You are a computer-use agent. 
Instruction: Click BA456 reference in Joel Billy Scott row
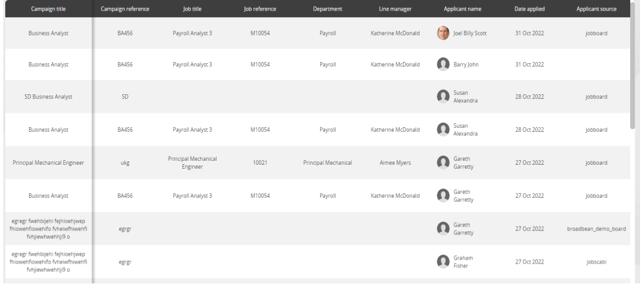[125, 33]
